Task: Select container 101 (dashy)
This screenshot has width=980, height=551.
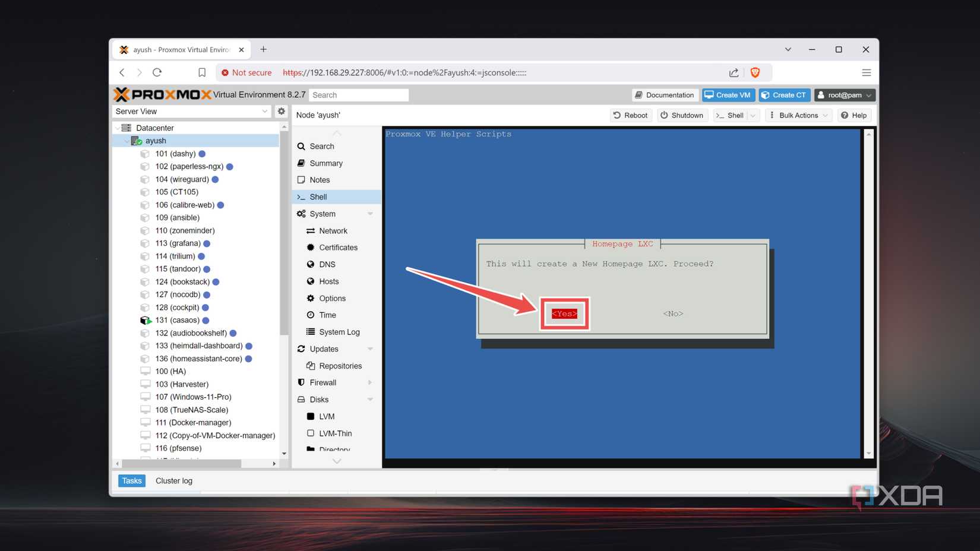Action: pyautogui.click(x=175, y=154)
